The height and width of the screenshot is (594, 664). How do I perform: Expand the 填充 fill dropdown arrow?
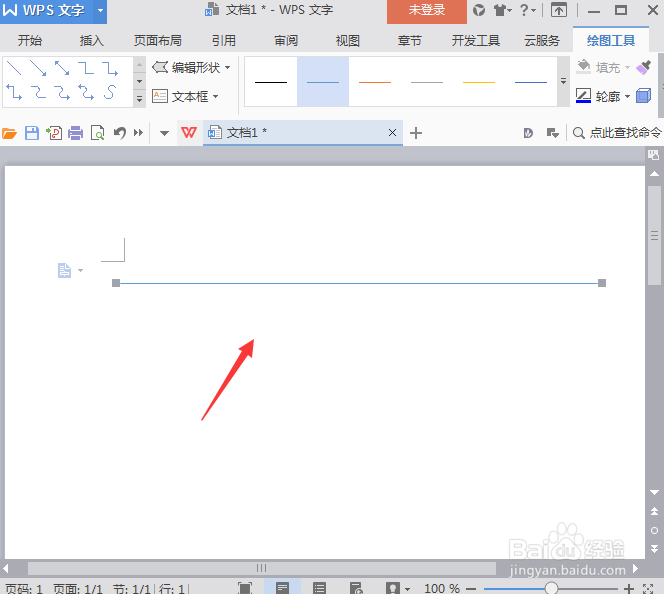pyautogui.click(x=628, y=68)
